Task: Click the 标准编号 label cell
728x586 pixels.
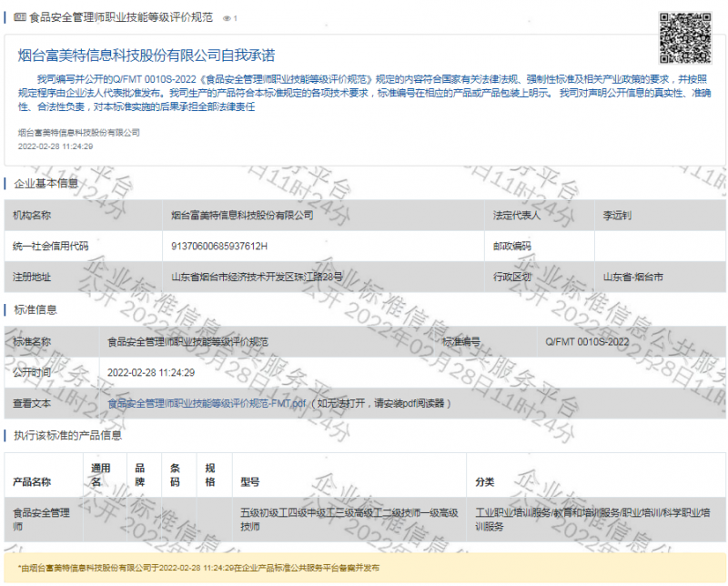Action: [485, 342]
